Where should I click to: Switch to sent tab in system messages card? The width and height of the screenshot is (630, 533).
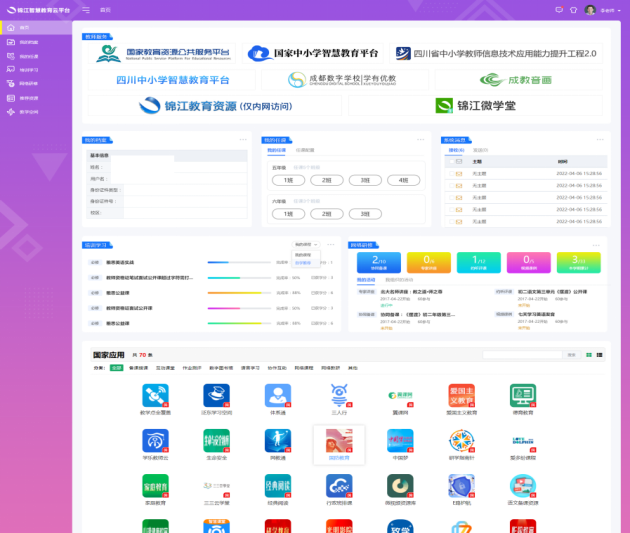481,150
